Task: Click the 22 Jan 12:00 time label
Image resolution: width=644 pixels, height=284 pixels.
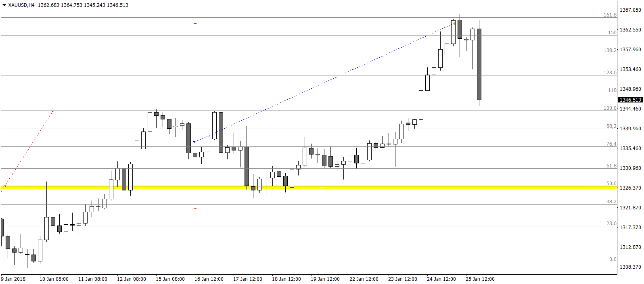Action: (364, 279)
